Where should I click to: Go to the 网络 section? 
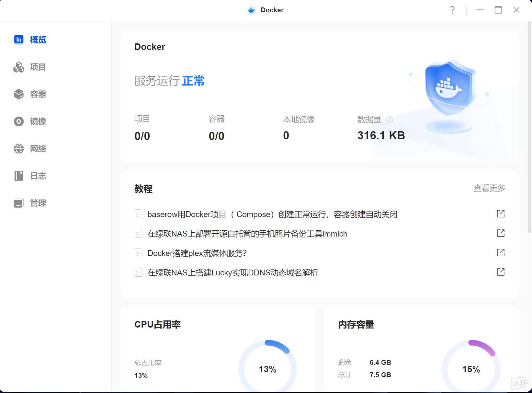coord(38,149)
